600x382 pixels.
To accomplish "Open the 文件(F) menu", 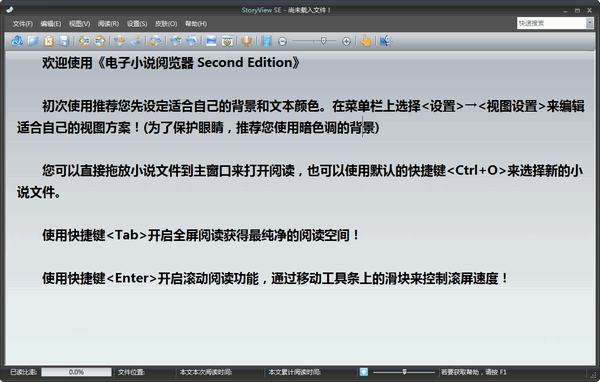I will click(x=23, y=24).
